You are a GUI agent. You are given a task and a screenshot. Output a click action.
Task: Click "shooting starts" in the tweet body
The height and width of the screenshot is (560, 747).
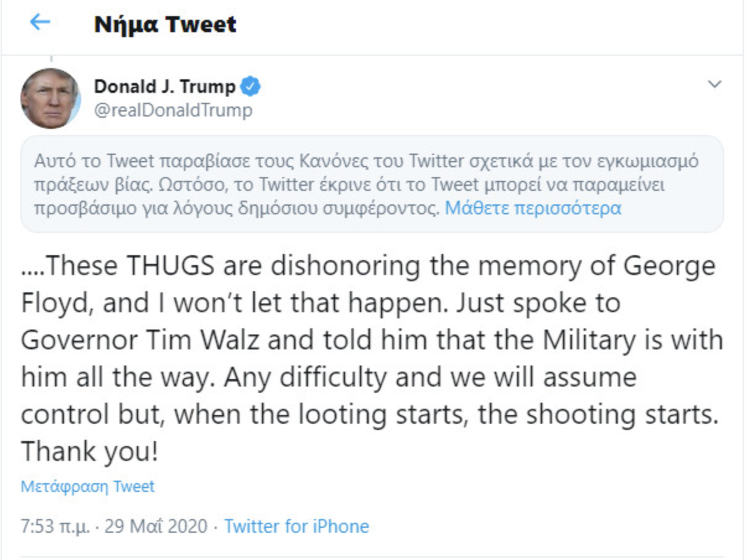(622, 414)
